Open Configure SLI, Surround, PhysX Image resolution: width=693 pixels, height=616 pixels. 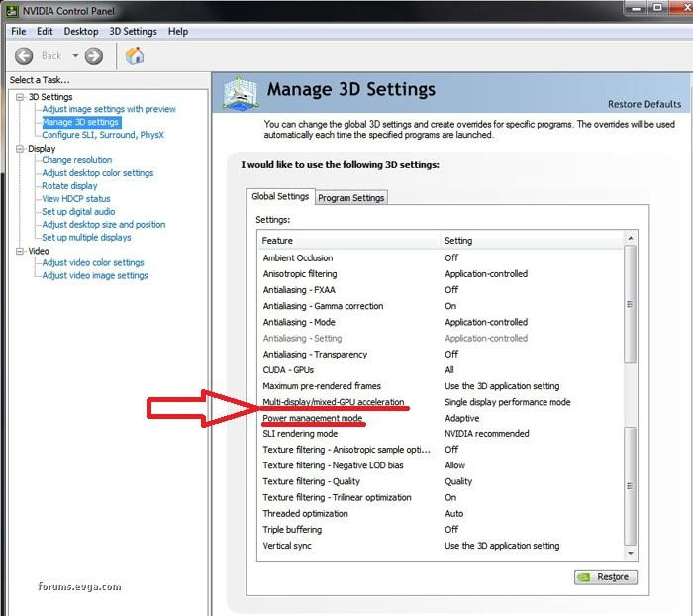click(103, 135)
